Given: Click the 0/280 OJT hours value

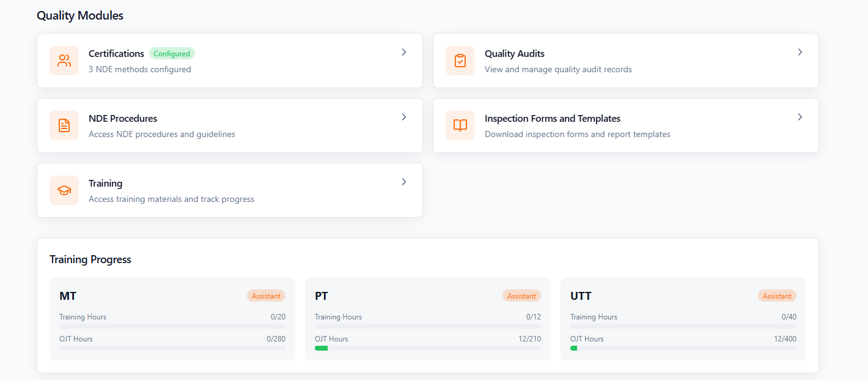Looking at the screenshot, I should (x=276, y=339).
